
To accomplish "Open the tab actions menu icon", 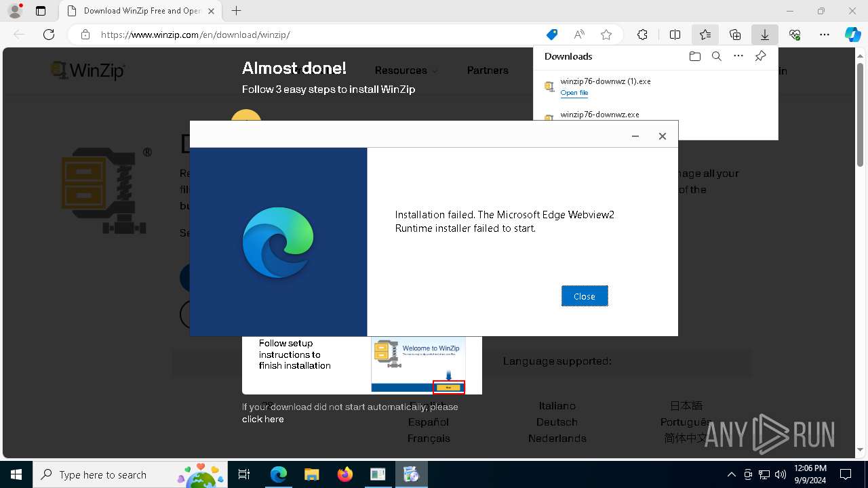I will click(41, 11).
